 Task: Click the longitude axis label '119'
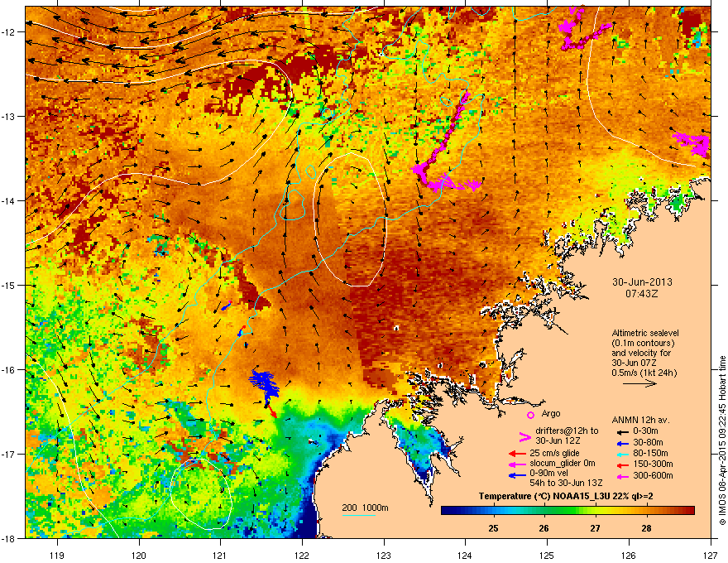tap(57, 555)
